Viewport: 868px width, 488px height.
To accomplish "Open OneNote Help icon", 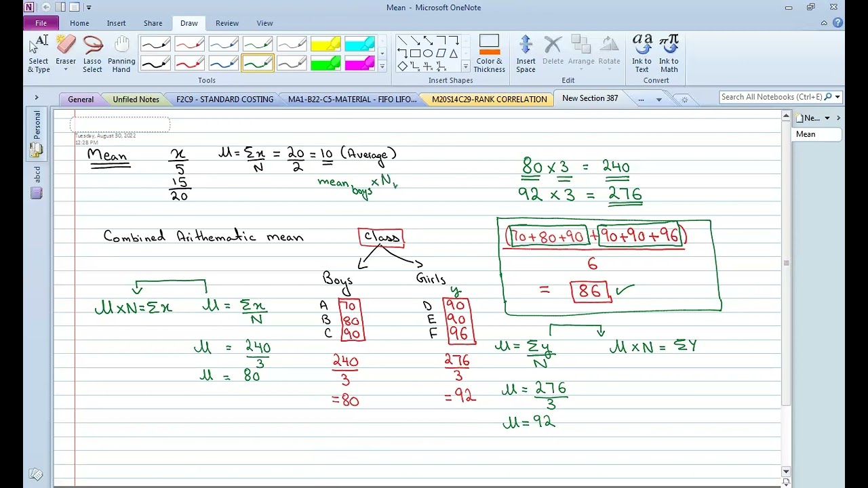I will 837,23.
